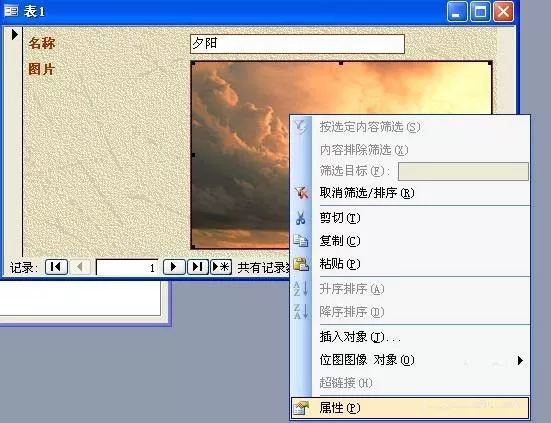Go to next record button
The width and height of the screenshot is (551, 423).
point(174,267)
